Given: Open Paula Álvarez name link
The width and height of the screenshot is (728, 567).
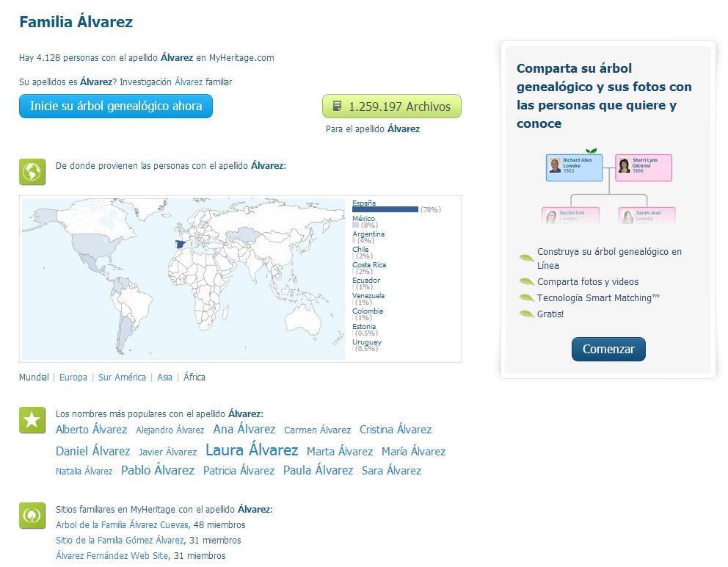Looking at the screenshot, I should point(318,470).
